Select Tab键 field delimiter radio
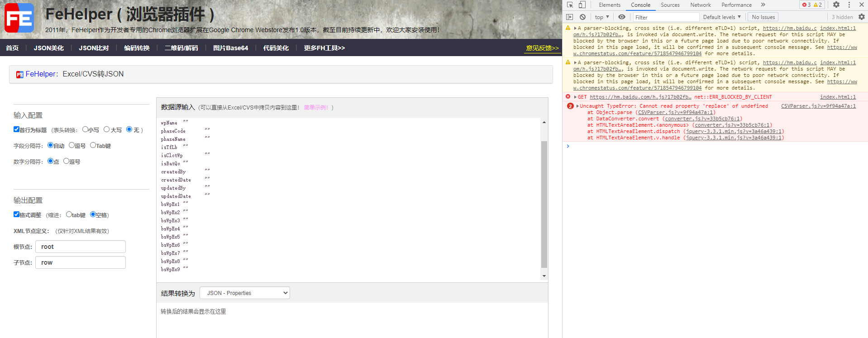This screenshot has height=338, width=868. 93,145
